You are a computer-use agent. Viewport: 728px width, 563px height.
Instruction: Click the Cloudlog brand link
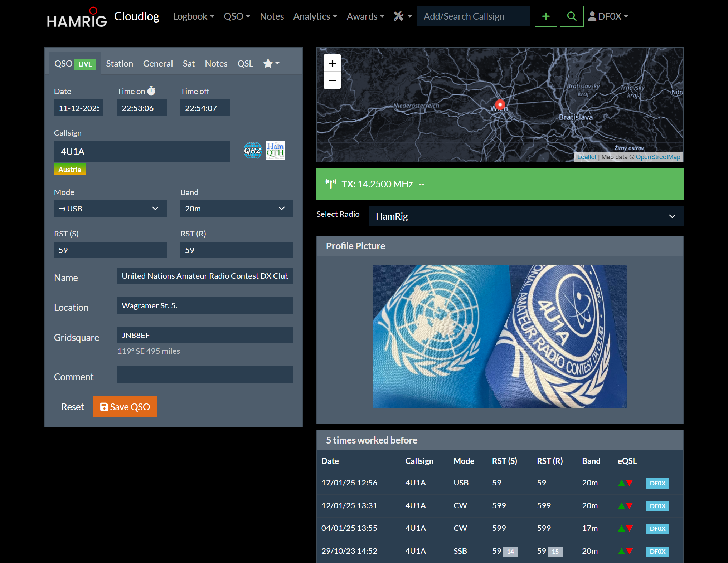(137, 16)
